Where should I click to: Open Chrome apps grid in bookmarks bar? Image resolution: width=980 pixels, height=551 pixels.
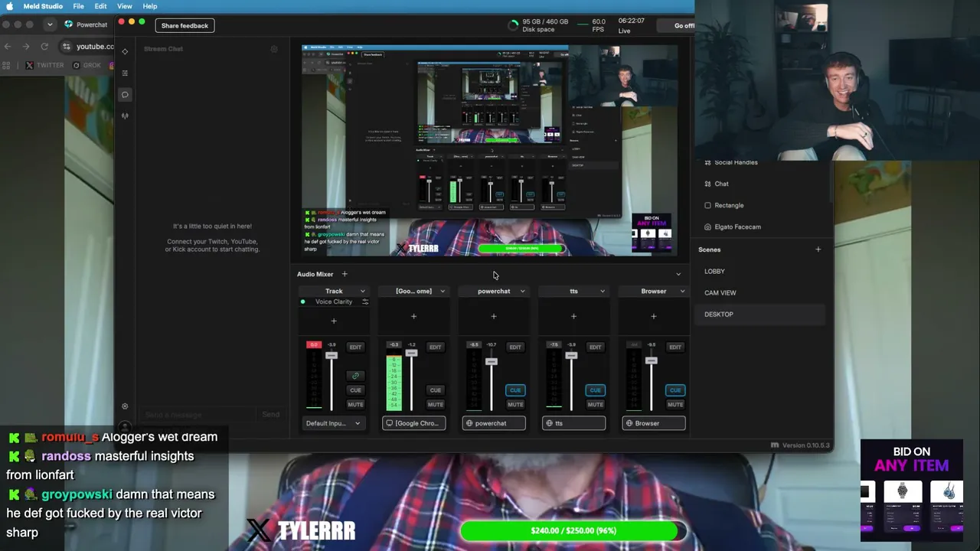[x=7, y=65]
